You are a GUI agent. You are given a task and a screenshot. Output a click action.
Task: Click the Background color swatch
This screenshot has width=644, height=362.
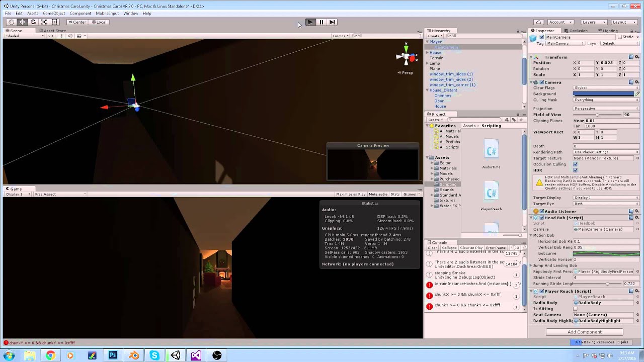603,94
